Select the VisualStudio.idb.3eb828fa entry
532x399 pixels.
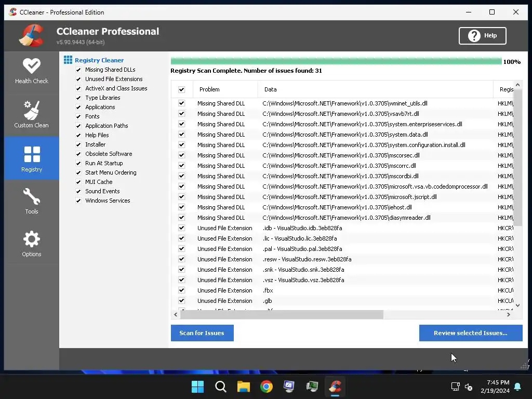coord(302,228)
